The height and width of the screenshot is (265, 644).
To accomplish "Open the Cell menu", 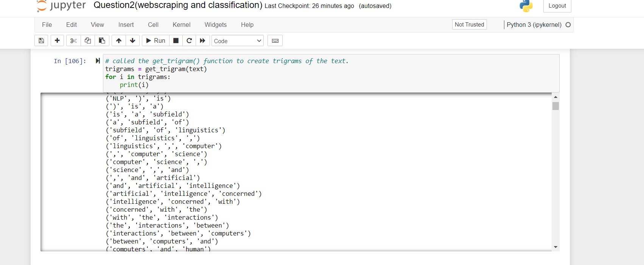I will (153, 25).
